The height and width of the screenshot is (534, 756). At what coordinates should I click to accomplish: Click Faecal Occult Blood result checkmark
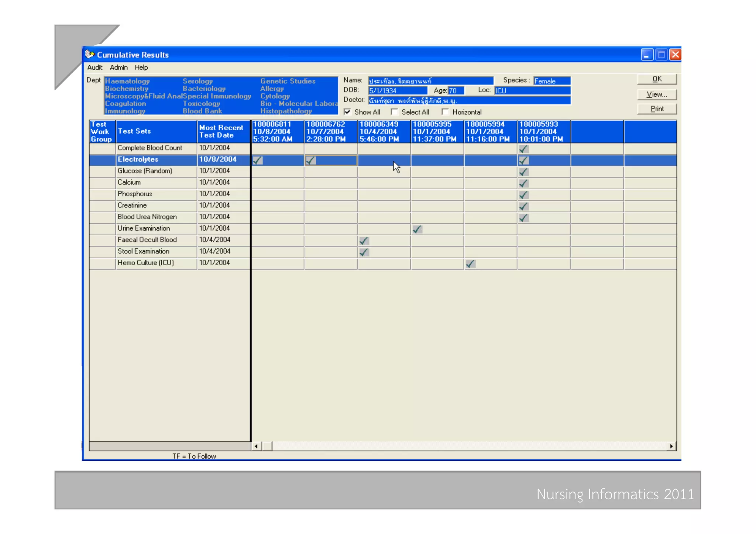(x=364, y=241)
